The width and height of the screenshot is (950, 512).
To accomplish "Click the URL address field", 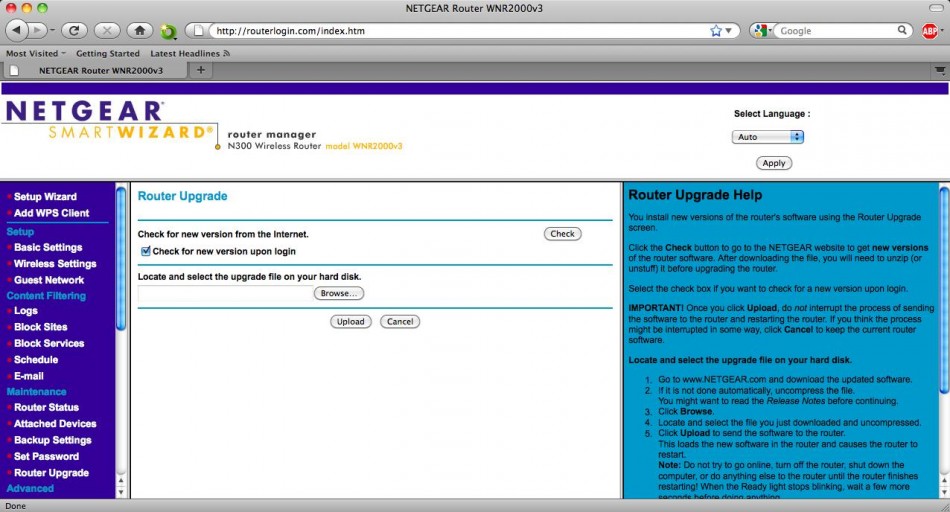I will point(450,31).
